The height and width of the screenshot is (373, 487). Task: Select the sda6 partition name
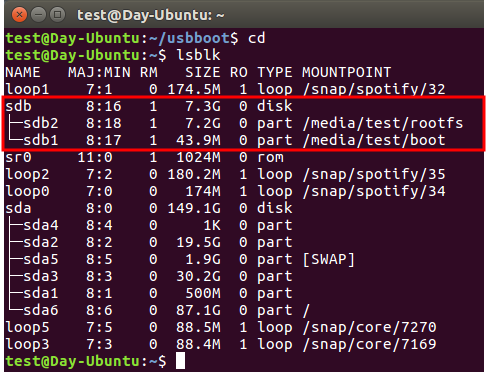pos(41,310)
